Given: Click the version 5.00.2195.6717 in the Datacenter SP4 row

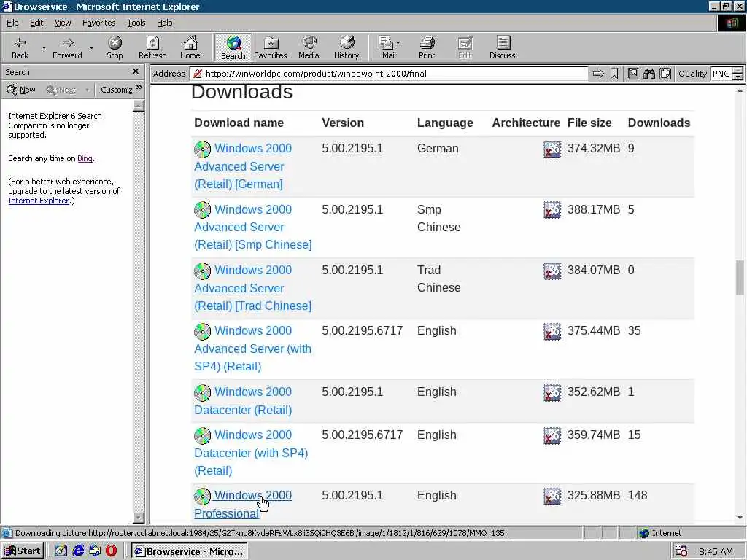Looking at the screenshot, I should click(x=362, y=435).
